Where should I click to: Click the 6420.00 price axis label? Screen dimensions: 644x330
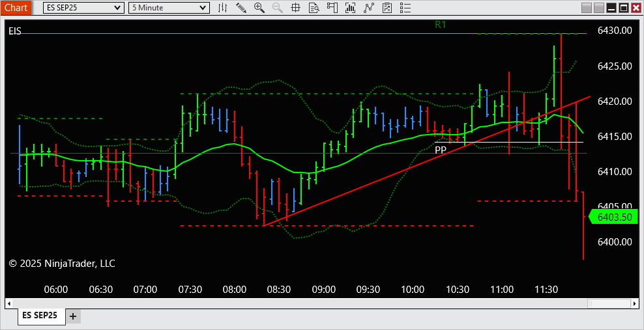(615, 101)
